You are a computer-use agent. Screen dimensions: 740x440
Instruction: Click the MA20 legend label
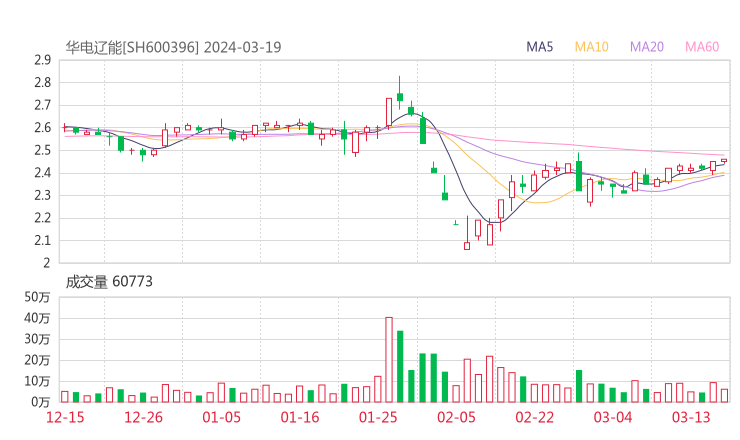coord(647,47)
